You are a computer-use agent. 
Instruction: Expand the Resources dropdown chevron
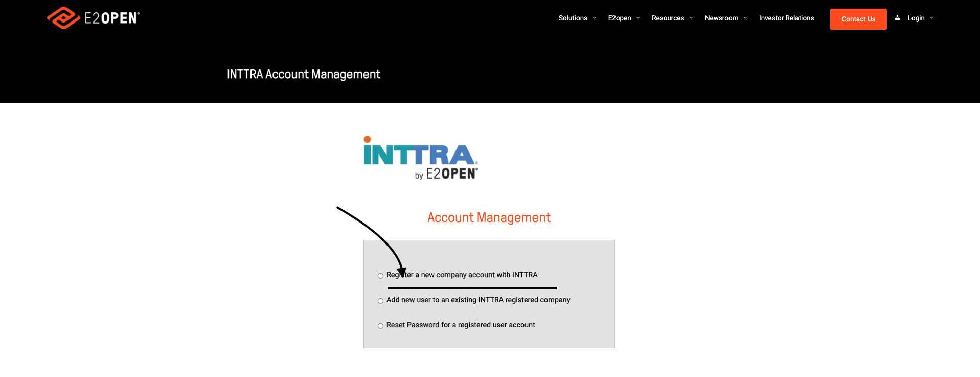click(691, 18)
